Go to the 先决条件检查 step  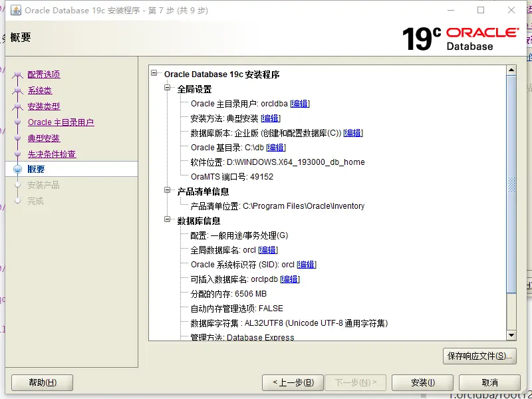tap(52, 154)
